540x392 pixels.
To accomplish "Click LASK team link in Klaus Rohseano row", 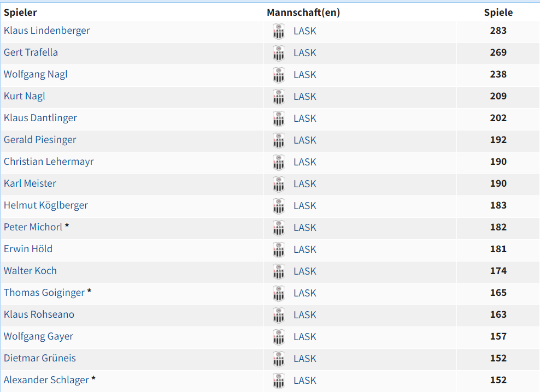I will [x=305, y=315].
